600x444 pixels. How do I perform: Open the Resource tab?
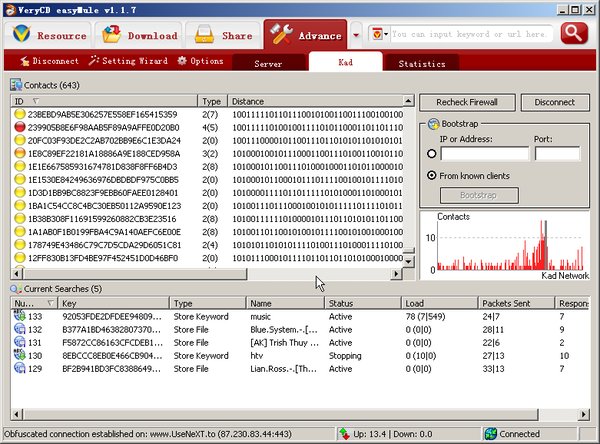pyautogui.click(x=48, y=35)
